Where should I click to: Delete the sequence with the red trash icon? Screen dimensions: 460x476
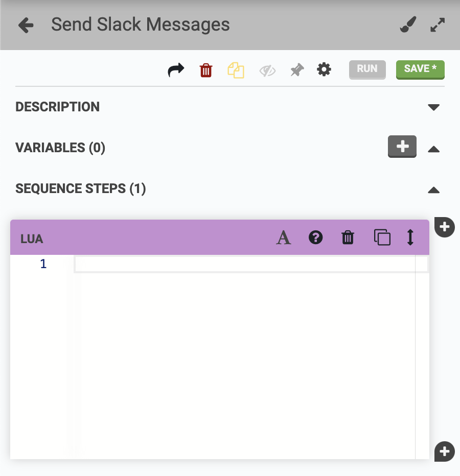click(x=206, y=70)
